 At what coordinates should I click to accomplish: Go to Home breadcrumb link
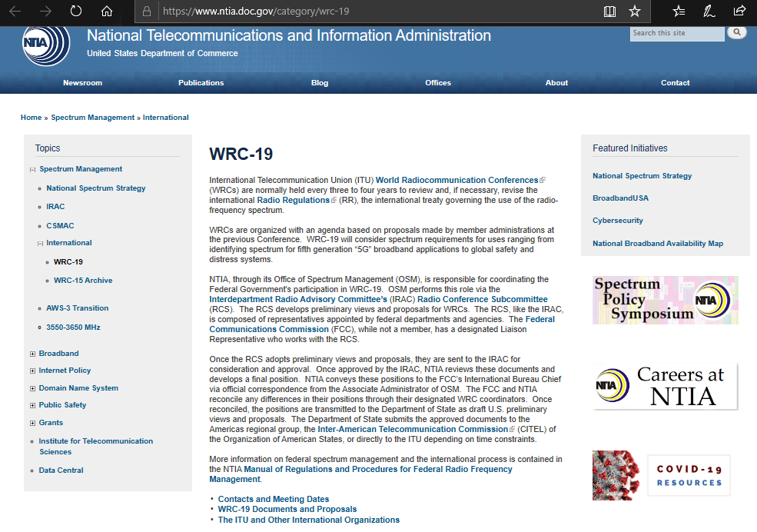pos(31,118)
